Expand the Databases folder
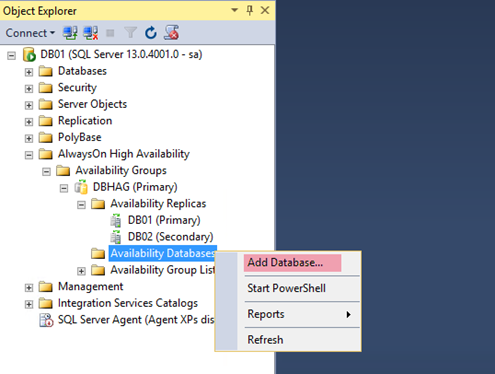This screenshot has height=374, width=495. pos(29,72)
